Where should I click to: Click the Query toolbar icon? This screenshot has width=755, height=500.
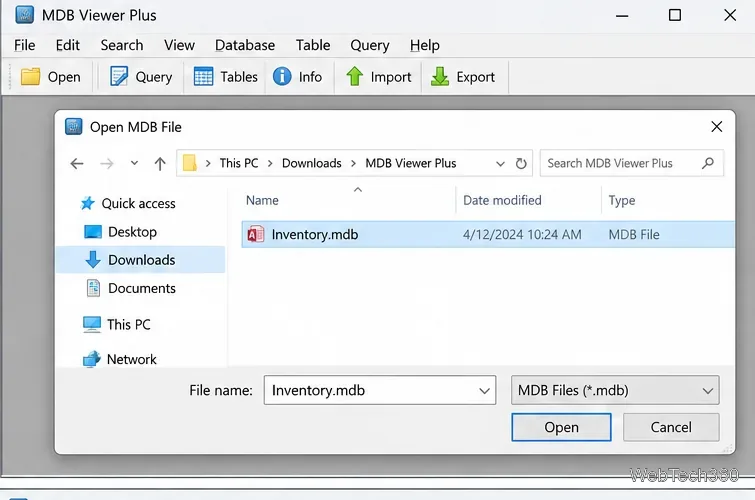click(118, 77)
